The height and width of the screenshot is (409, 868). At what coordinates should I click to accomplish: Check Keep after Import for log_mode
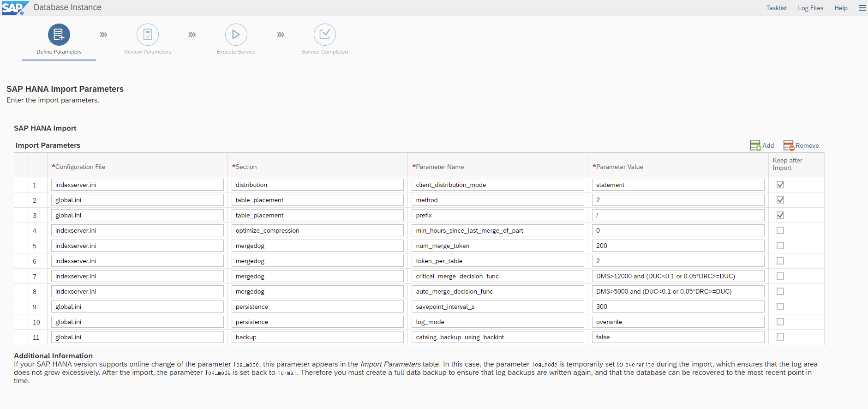pyautogui.click(x=780, y=322)
